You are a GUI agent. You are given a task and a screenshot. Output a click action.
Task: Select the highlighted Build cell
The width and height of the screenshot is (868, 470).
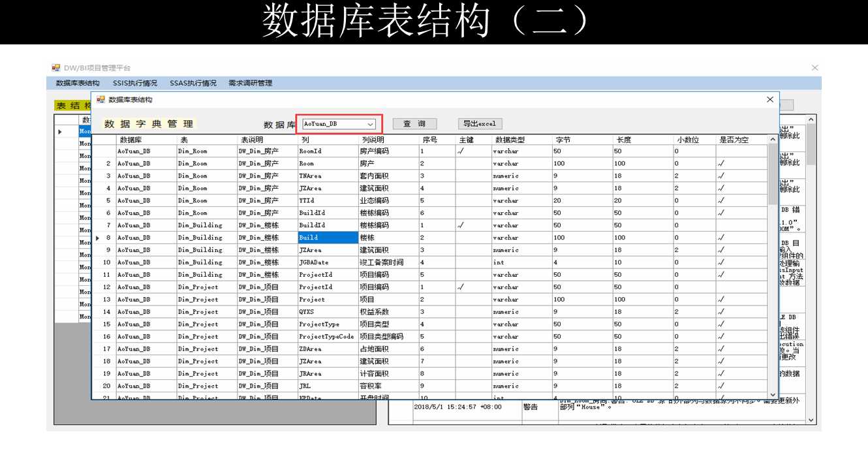click(328, 238)
